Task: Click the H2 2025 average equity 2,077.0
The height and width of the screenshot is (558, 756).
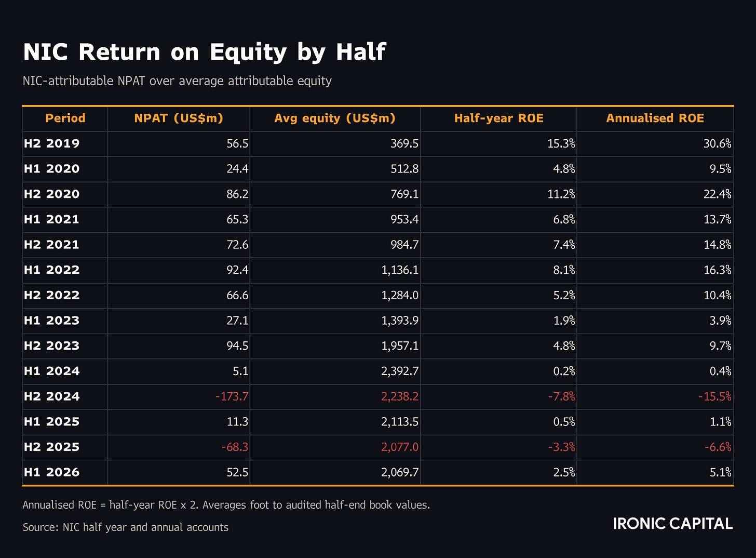Action: [x=399, y=447]
